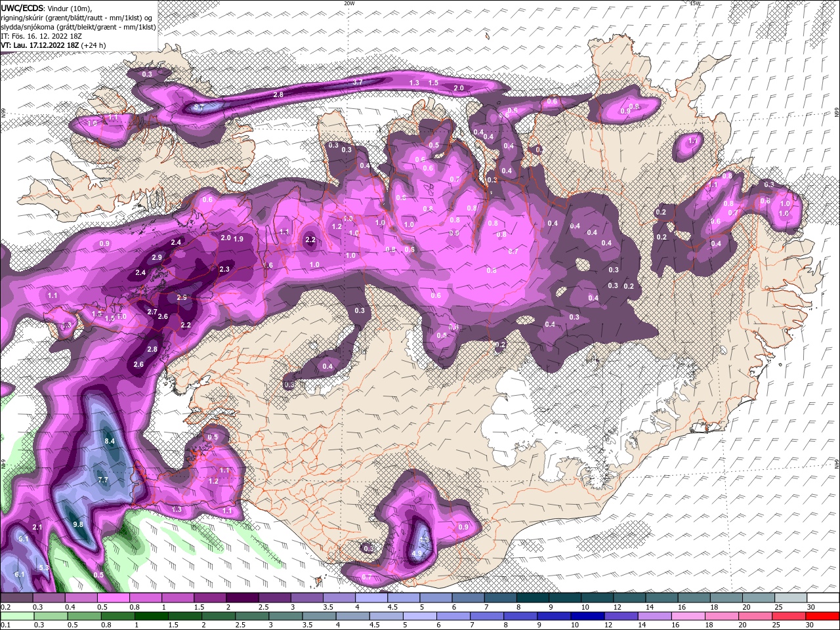Click the 1.9 value on the map

(x=238, y=239)
